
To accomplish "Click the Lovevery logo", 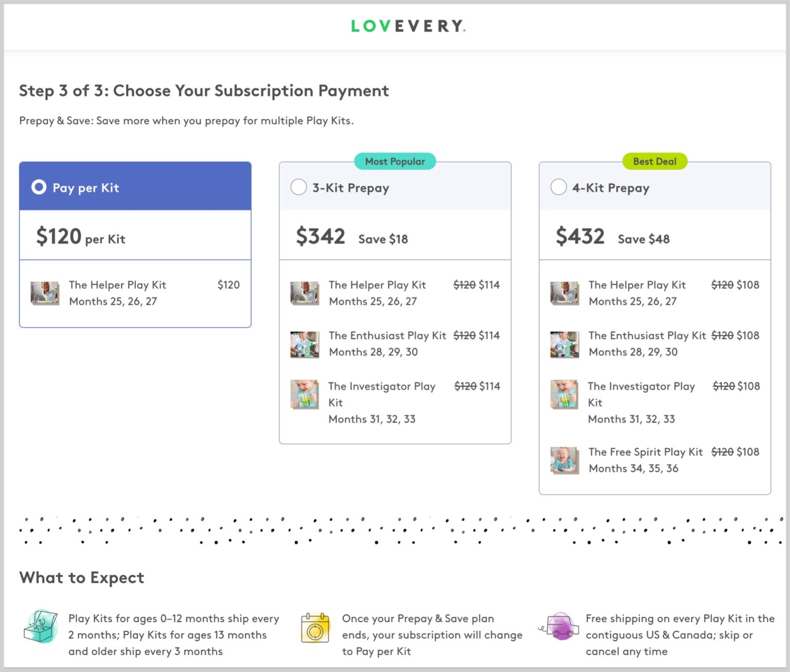I will (x=408, y=26).
